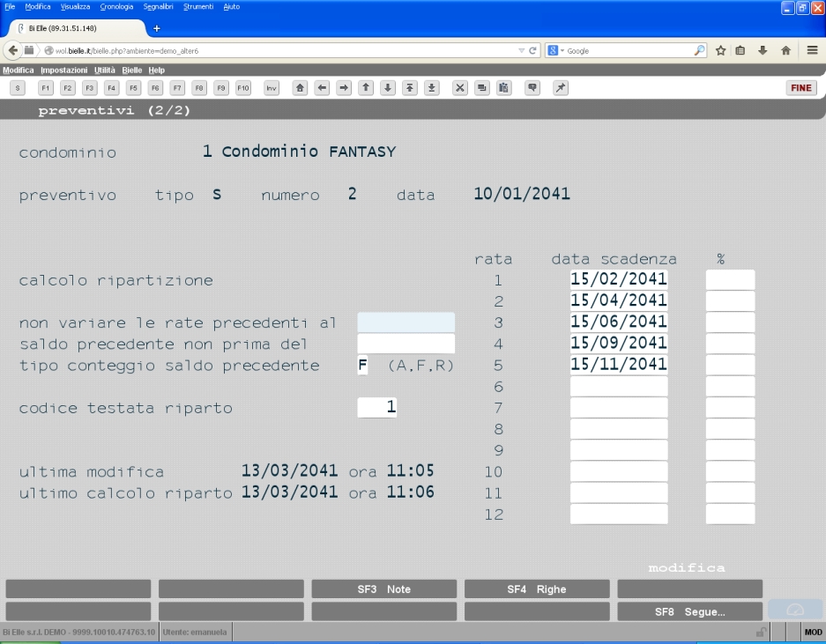Click the F4 function key button

click(111, 88)
